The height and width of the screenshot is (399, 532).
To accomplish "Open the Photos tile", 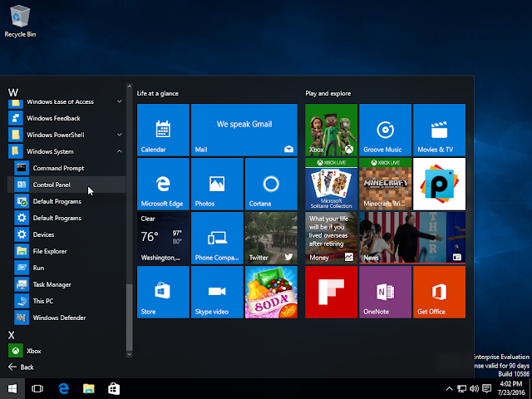I will click(217, 184).
